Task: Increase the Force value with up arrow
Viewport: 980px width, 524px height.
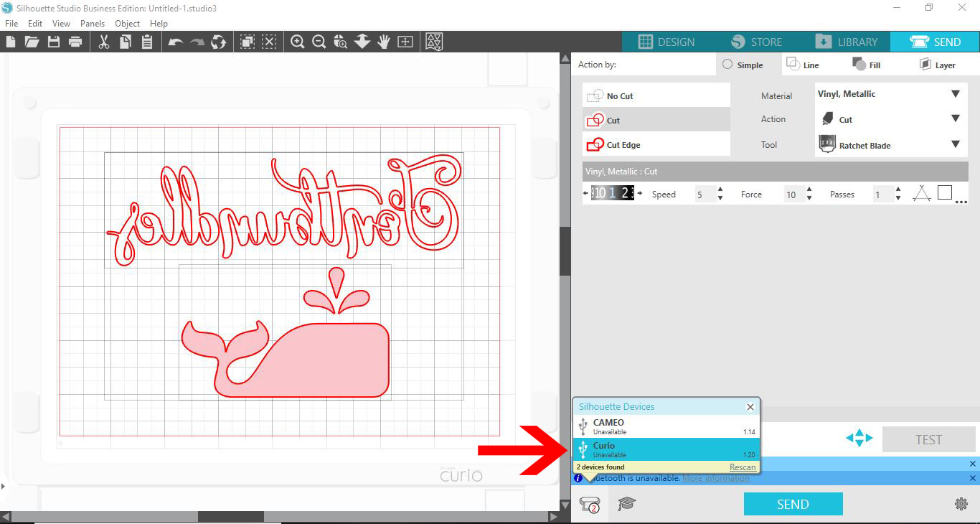Action: point(809,190)
